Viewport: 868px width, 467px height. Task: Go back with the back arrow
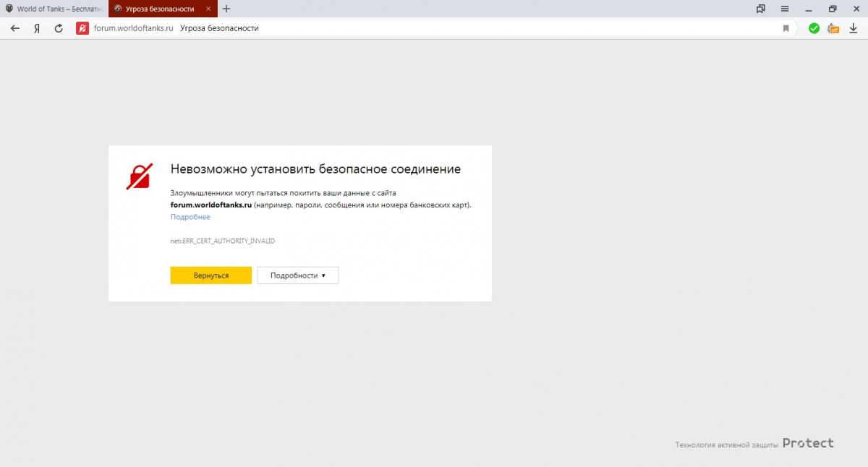[14, 28]
